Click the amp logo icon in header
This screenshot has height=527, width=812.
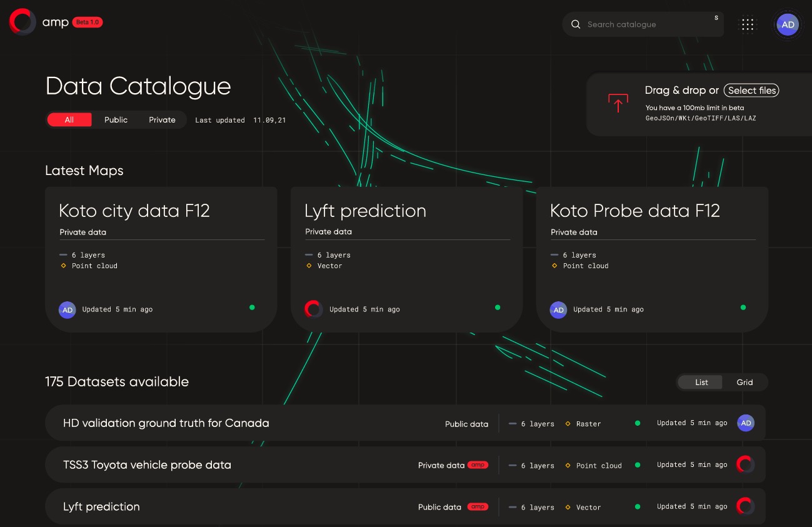(23, 22)
